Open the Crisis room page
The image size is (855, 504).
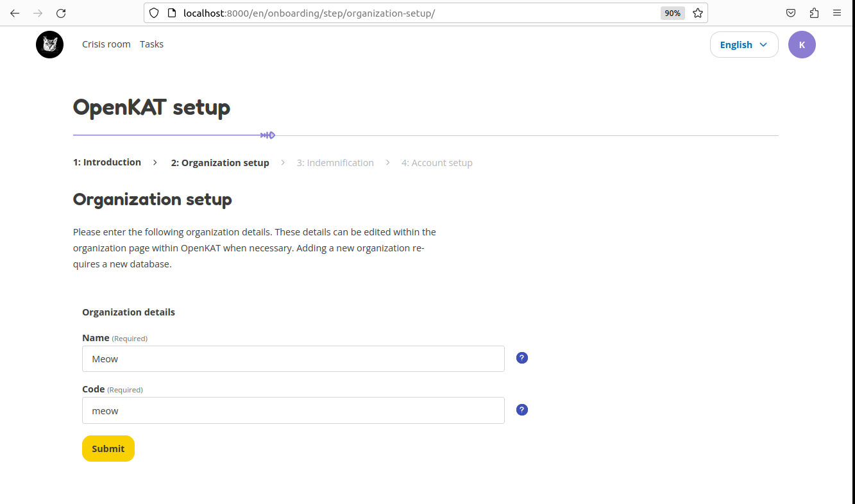[106, 44]
